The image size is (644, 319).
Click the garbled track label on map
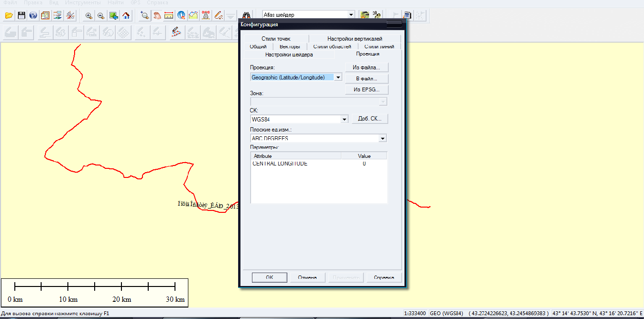(x=207, y=205)
